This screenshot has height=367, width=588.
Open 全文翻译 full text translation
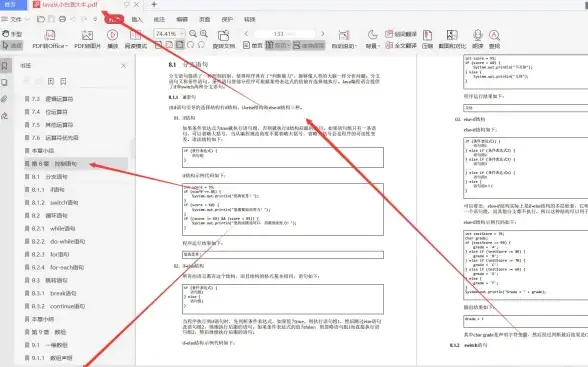401,45
